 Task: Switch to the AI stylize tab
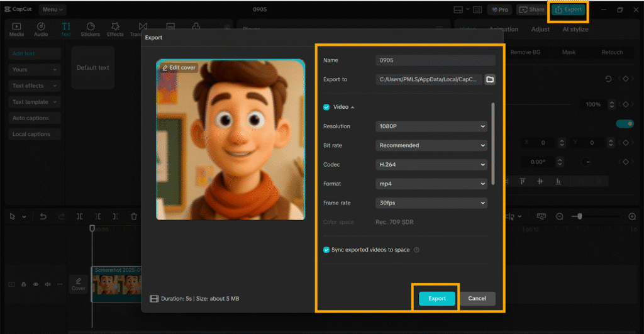(x=575, y=29)
